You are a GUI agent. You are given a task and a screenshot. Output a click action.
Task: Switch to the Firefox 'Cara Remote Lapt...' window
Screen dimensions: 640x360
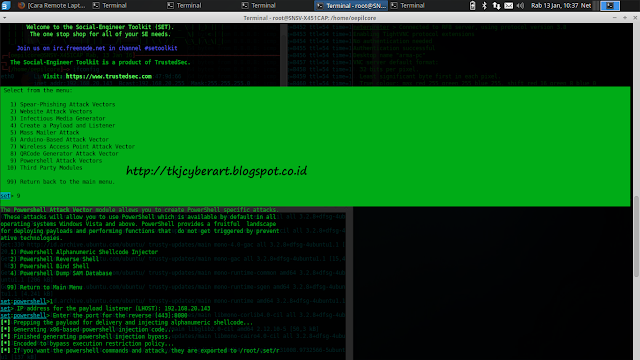52,5
